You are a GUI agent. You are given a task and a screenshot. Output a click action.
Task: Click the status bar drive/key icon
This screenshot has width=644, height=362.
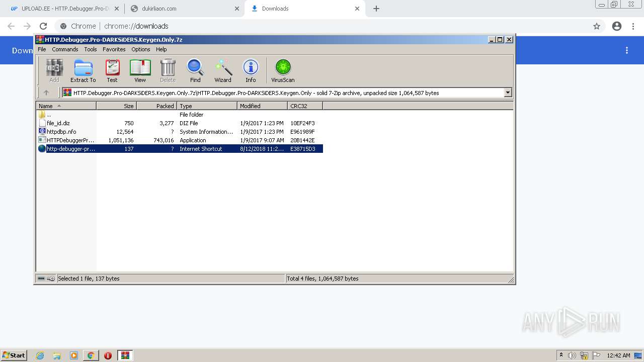click(46, 279)
